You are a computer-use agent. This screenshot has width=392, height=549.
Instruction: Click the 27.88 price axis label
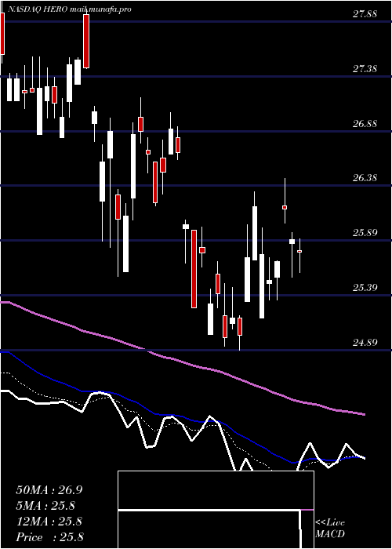[365, 14]
